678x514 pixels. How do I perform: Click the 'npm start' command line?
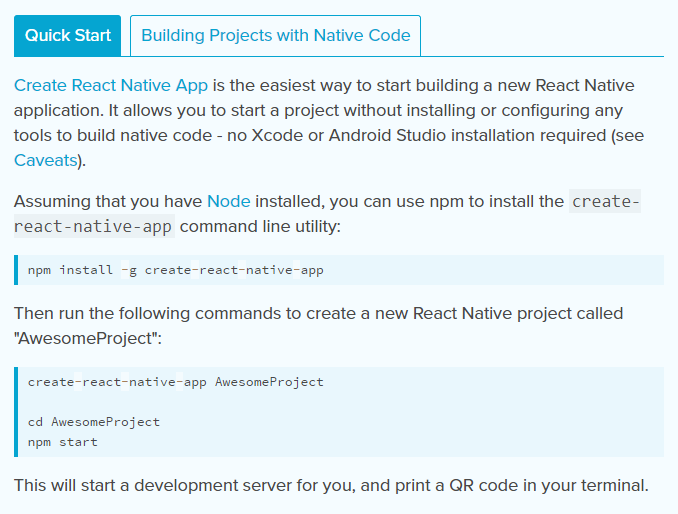pos(63,442)
